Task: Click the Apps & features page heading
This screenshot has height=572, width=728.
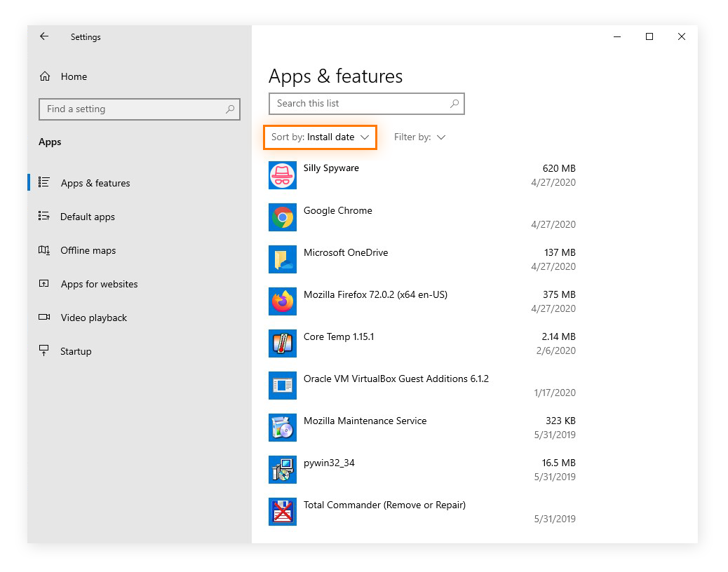Action: [x=335, y=76]
